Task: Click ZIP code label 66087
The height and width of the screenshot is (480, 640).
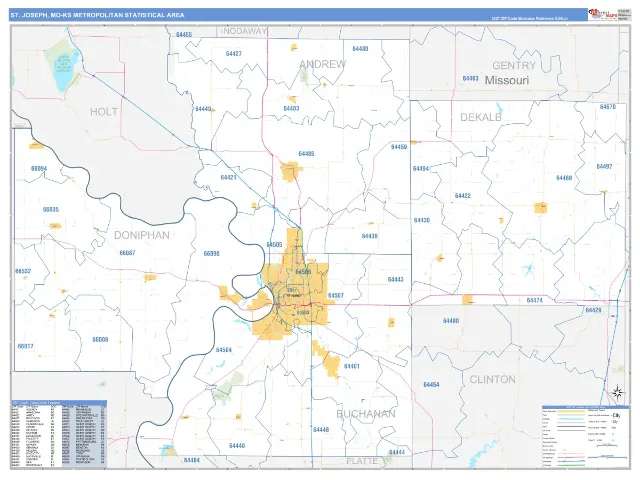Action: pyautogui.click(x=127, y=253)
